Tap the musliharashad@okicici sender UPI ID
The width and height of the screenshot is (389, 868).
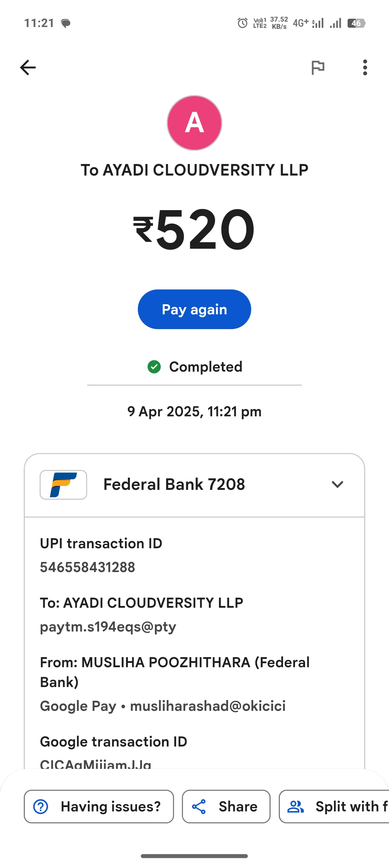coord(208,706)
